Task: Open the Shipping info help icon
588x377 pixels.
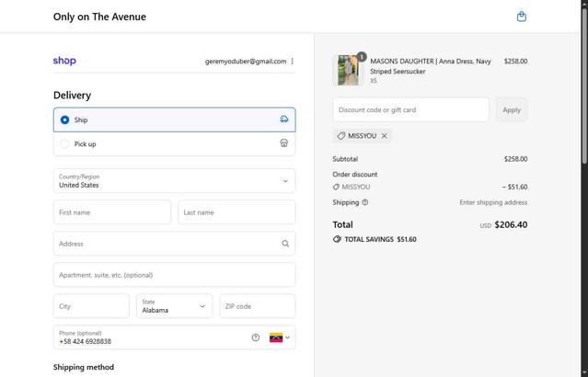Action: 365,202
